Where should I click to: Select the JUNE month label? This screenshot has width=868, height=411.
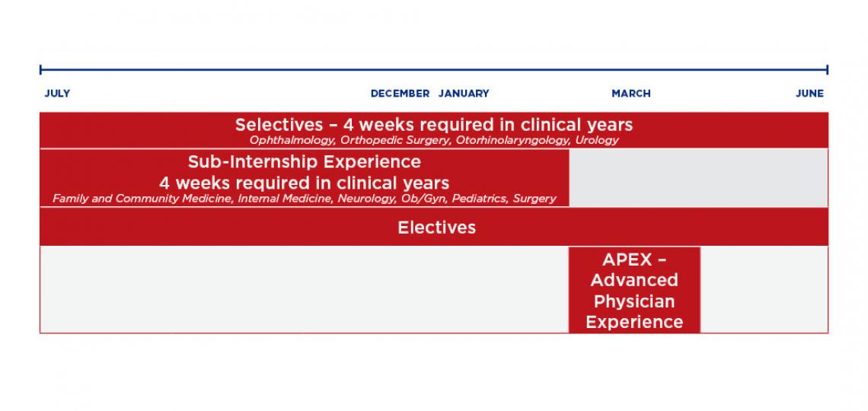pos(809,94)
